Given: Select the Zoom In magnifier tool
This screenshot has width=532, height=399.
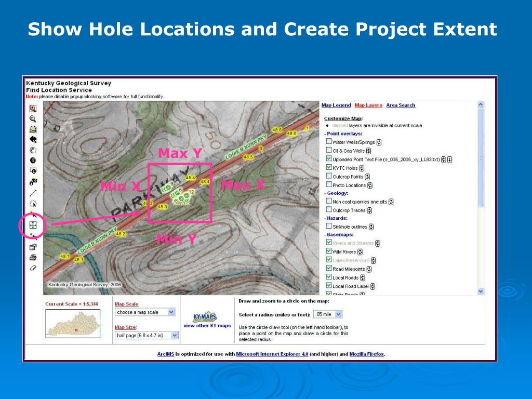Looking at the screenshot, I should coord(33,109).
